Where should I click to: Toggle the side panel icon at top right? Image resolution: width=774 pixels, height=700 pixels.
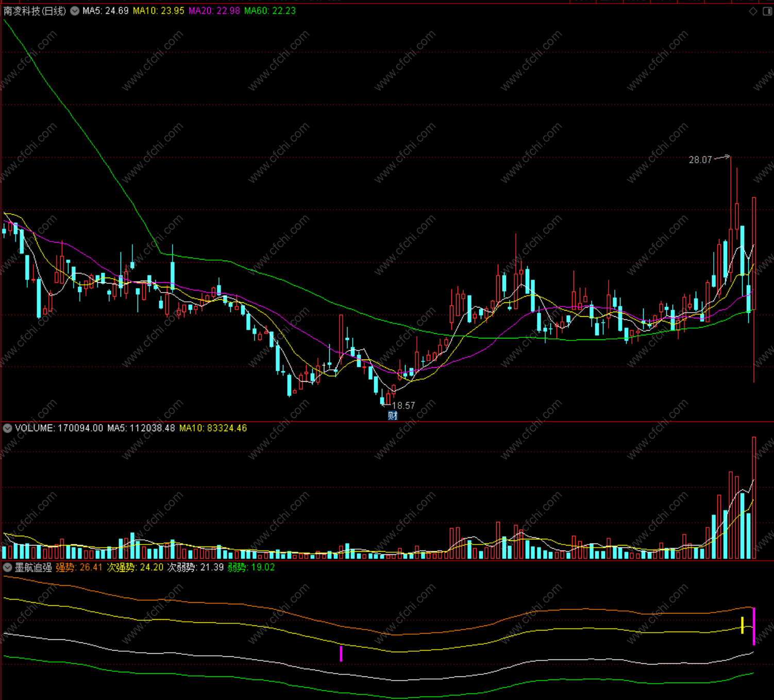[x=767, y=11]
